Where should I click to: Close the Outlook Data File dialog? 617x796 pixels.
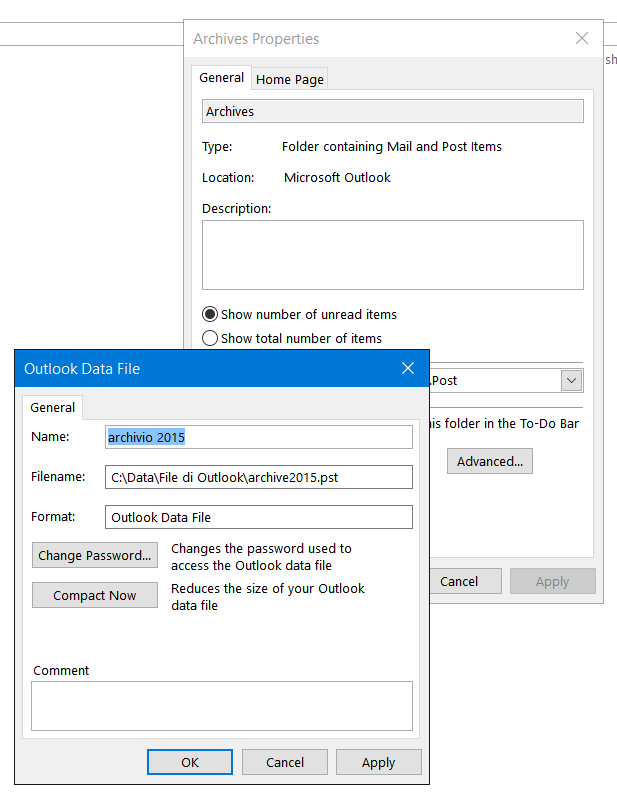407,368
